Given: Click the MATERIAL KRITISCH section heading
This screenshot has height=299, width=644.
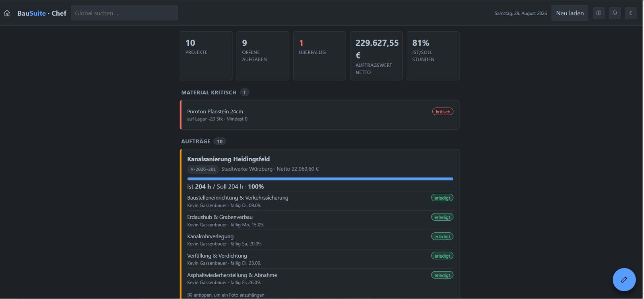Looking at the screenshot, I should click(209, 92).
